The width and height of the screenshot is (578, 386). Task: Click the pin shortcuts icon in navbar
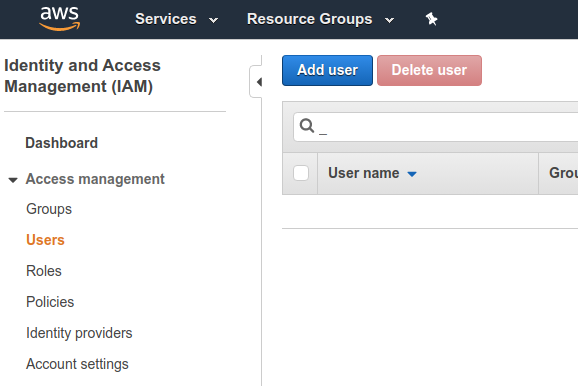tap(431, 19)
